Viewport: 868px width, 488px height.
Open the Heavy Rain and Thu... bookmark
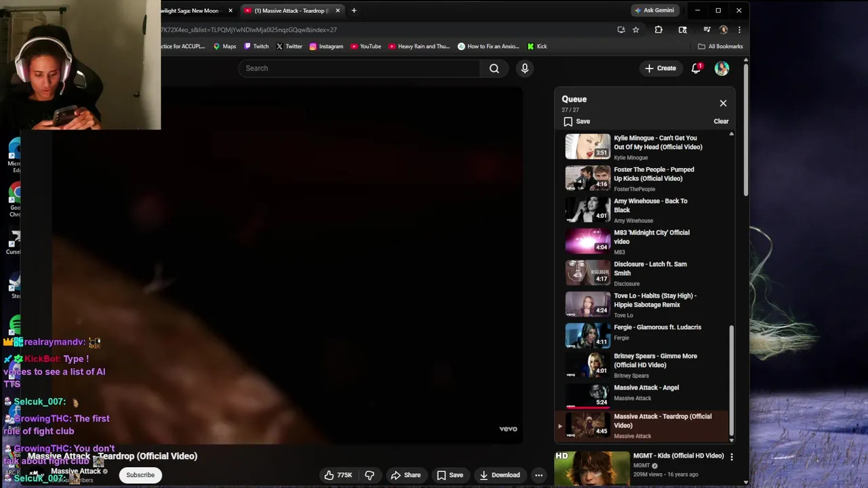(x=419, y=46)
